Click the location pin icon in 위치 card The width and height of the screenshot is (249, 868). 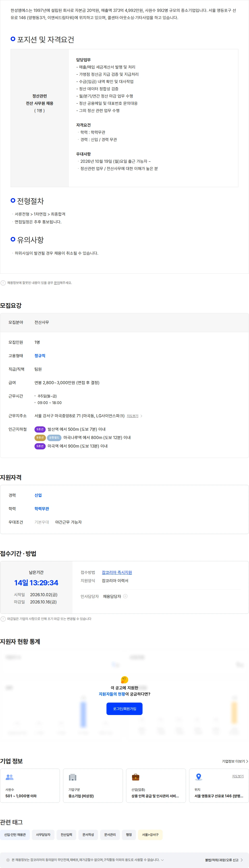(x=198, y=777)
